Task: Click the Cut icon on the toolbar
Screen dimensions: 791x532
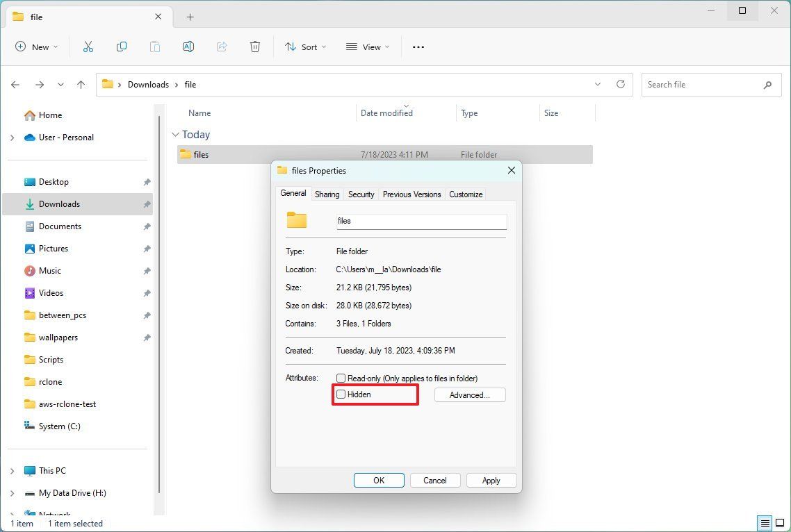Action: click(x=88, y=47)
